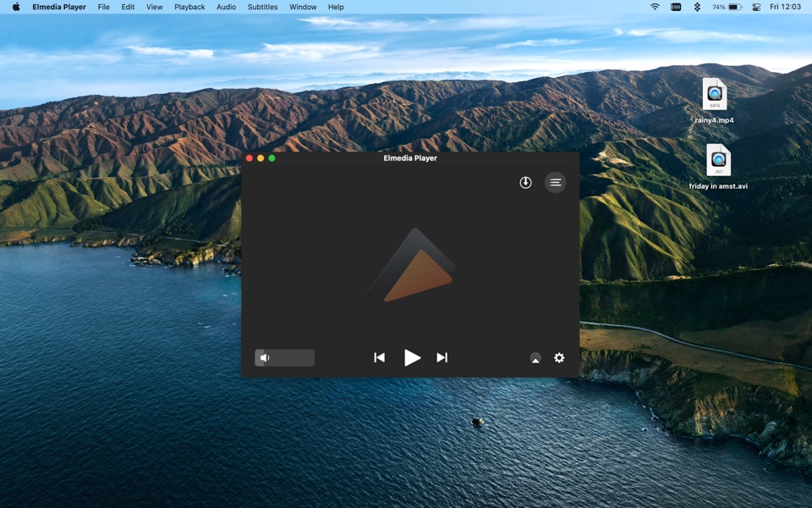Select the friday in amst.avi file

tap(718, 161)
